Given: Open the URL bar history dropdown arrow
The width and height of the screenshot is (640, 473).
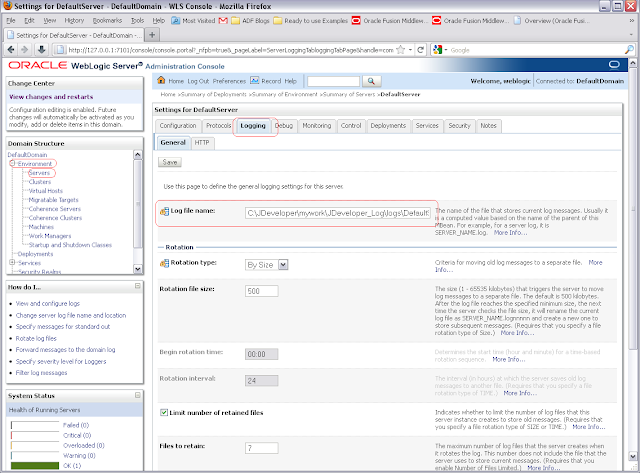Looking at the screenshot, I should tap(410, 50).
